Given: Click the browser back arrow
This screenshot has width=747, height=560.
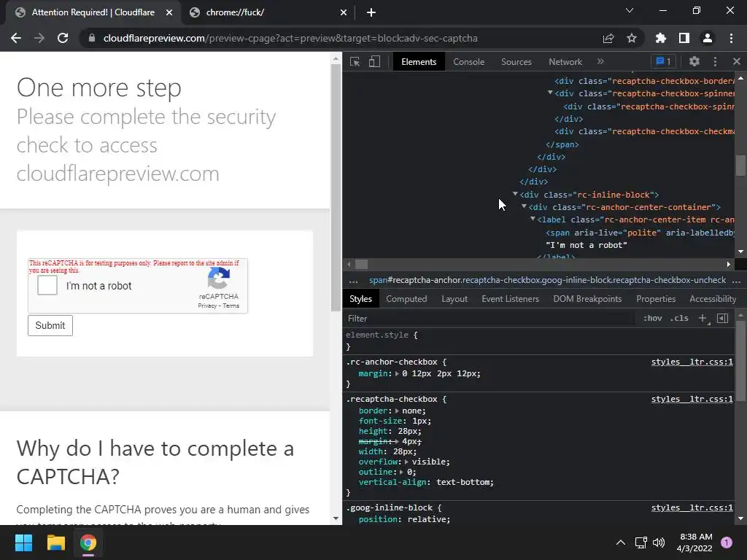Looking at the screenshot, I should (16, 38).
